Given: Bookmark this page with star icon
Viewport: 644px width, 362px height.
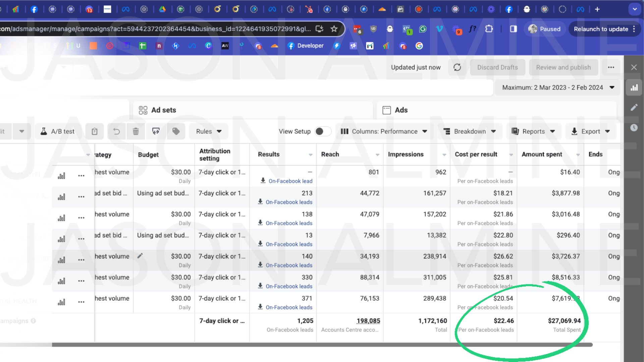Looking at the screenshot, I should (334, 29).
